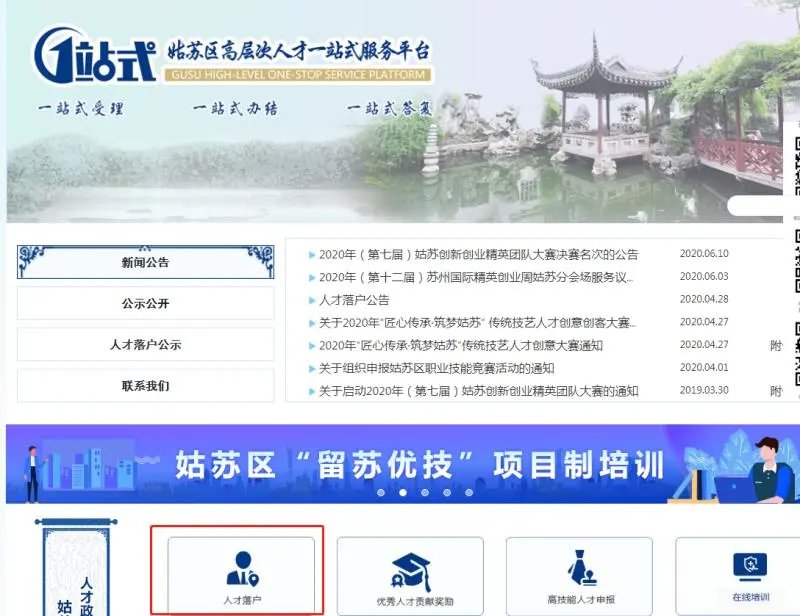The width and height of the screenshot is (800, 616).
Task: Open the 优秀人才贡献奖励 graduation cap icon
Action: [411, 572]
